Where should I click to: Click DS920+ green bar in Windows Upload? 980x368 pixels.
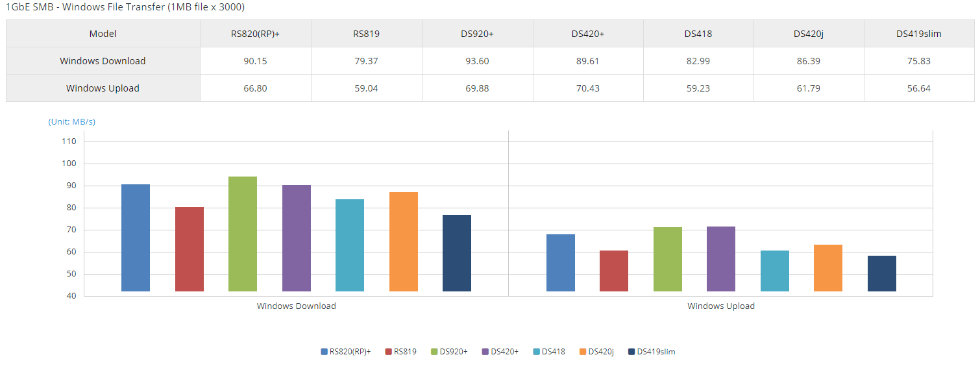668,260
